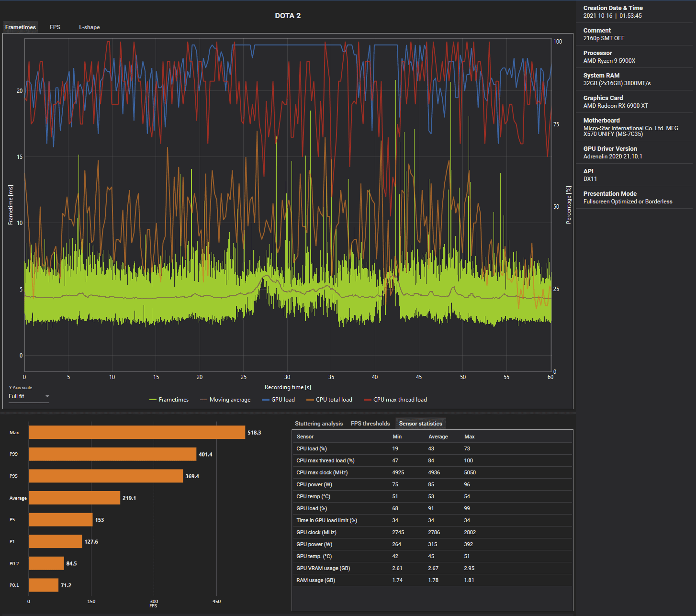Open the Stuttering analysis tab
The image size is (696, 616).
(319, 424)
